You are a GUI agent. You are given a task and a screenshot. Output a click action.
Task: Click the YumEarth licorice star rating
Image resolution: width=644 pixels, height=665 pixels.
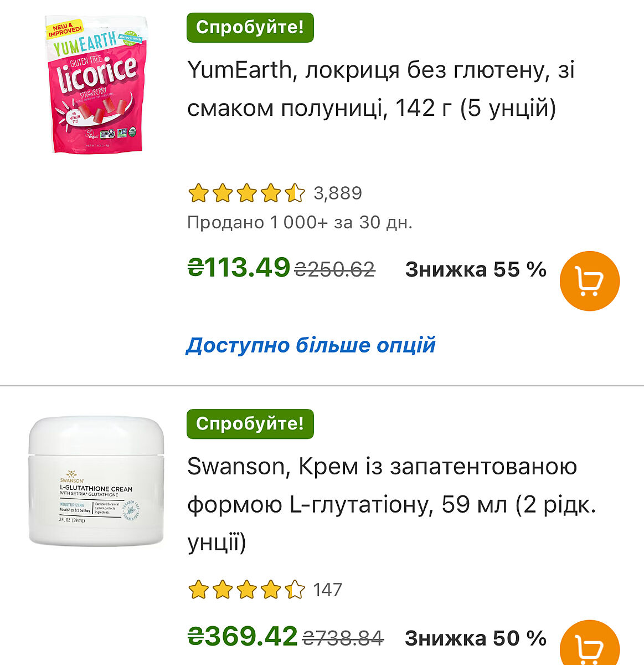246,193
